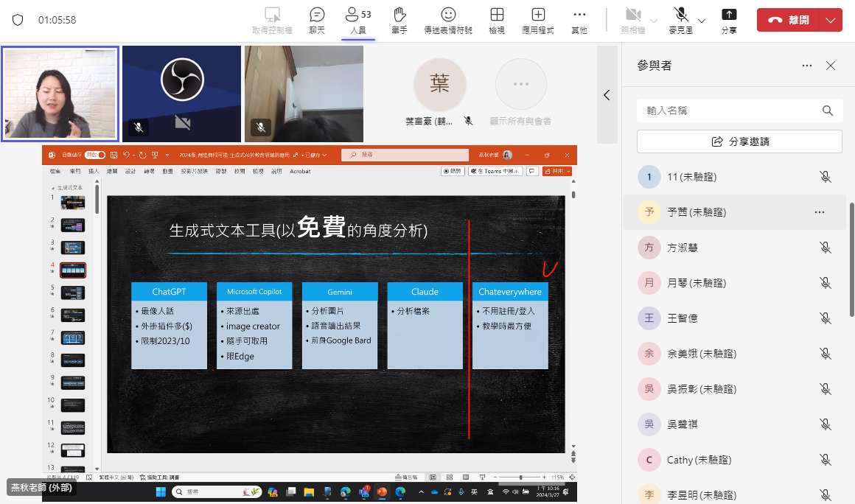
Task: Open the 應用程式 apps menu
Action: tap(537, 21)
